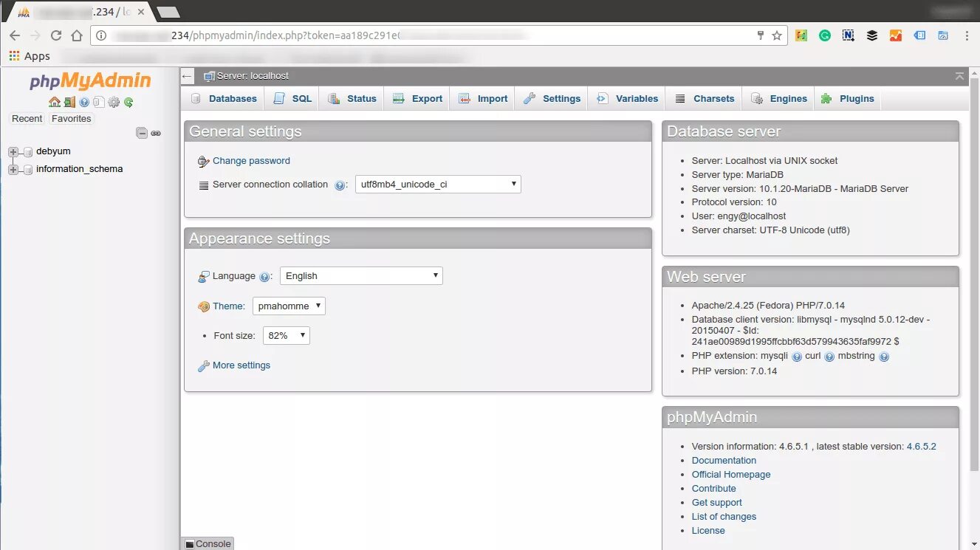980x550 pixels.
Task: Open the Theme dropdown showing pmahomme
Action: click(289, 306)
